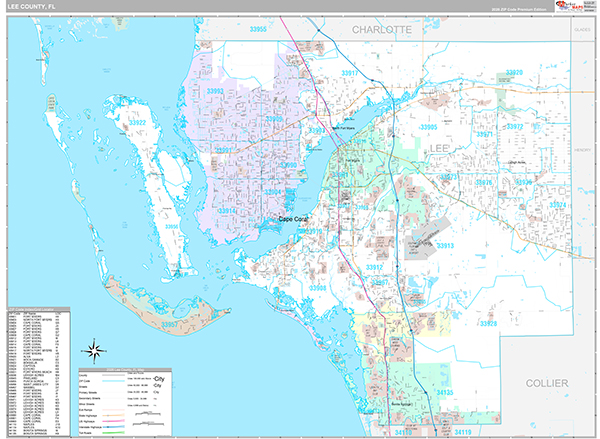Image resolution: width=600 pixels, height=439 pixels.
Task: Click ZIP code label 34110
Action: pos(403,432)
